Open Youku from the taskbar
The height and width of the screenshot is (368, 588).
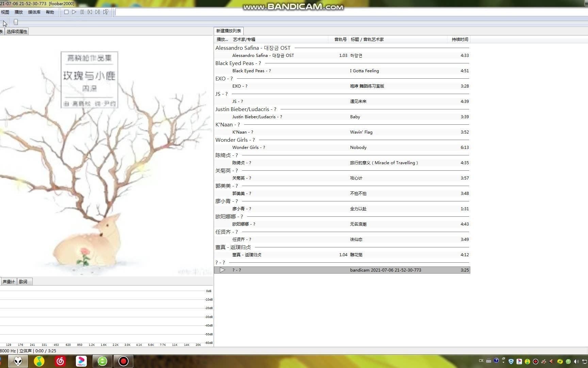tap(81, 361)
